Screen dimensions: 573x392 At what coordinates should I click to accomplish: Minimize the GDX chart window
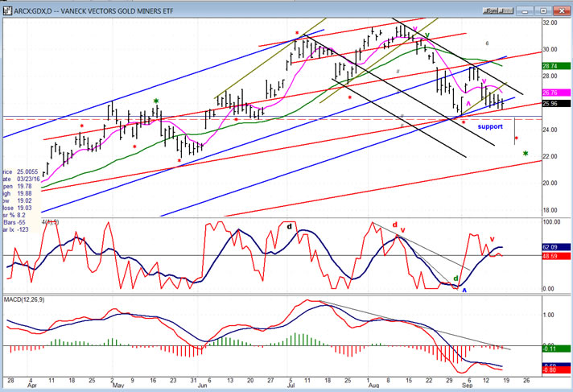click(526, 11)
